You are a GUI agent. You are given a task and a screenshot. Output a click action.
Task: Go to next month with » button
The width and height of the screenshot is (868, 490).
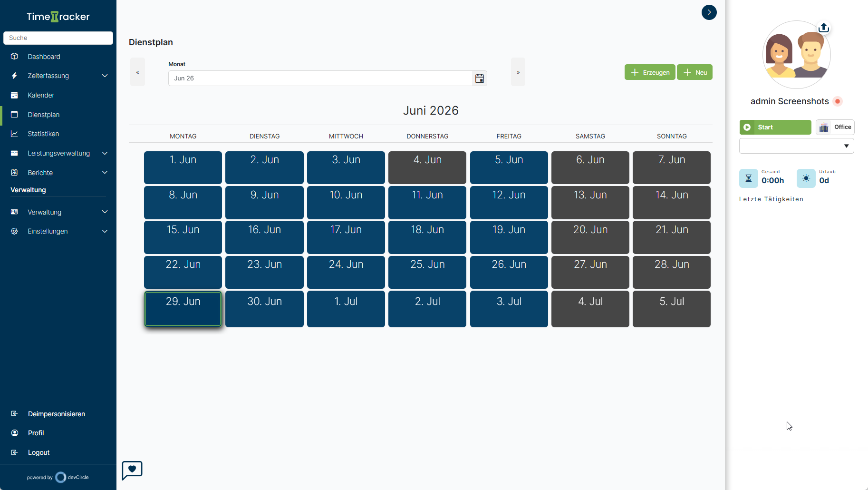(518, 72)
